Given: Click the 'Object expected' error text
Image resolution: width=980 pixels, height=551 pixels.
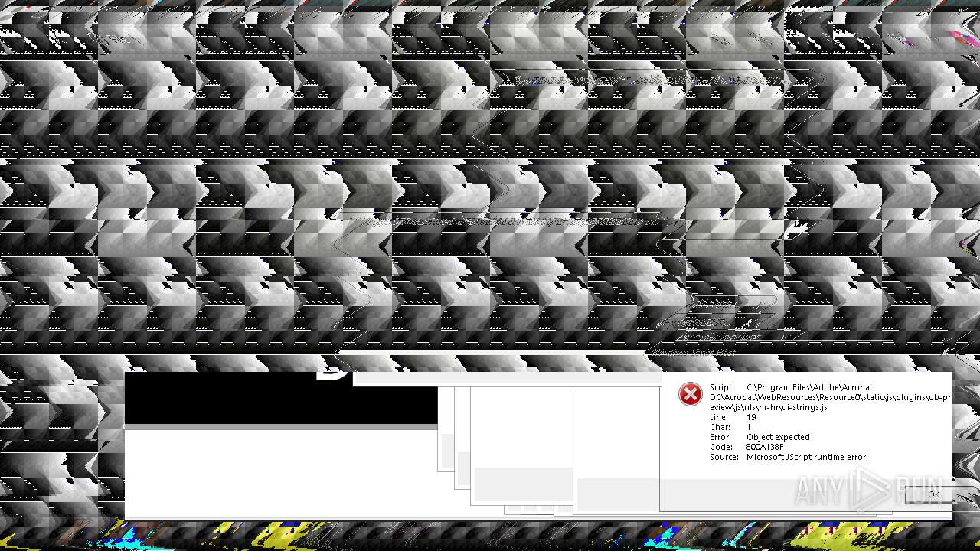Looking at the screenshot, I should coord(778,437).
